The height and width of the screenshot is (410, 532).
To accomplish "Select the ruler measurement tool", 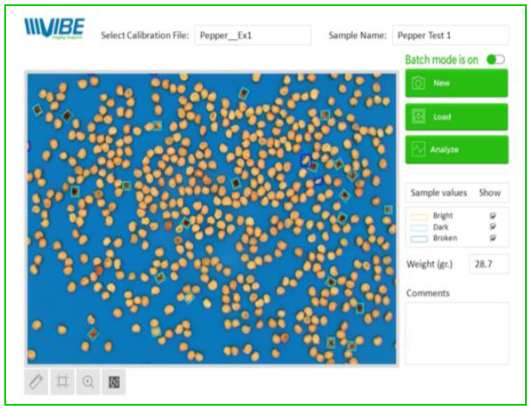I will (x=37, y=382).
